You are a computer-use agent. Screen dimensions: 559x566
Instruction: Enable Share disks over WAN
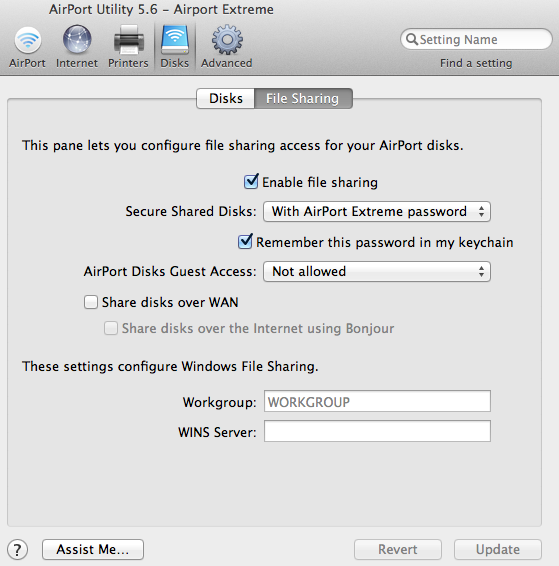click(x=91, y=302)
